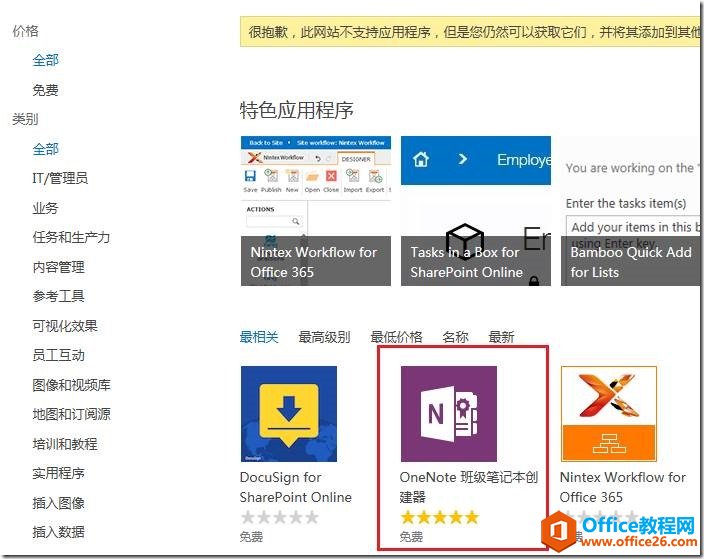Filter category by 插入图像
The image size is (704, 559).
click(58, 503)
